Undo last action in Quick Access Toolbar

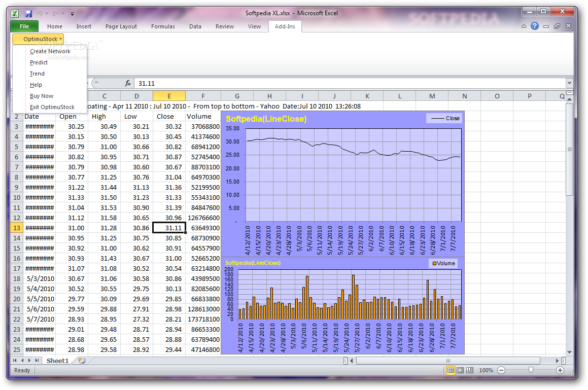(x=40, y=14)
